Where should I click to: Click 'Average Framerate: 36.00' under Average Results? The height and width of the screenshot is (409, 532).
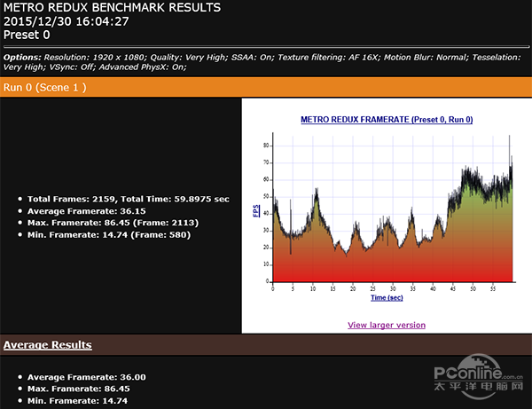point(87,377)
